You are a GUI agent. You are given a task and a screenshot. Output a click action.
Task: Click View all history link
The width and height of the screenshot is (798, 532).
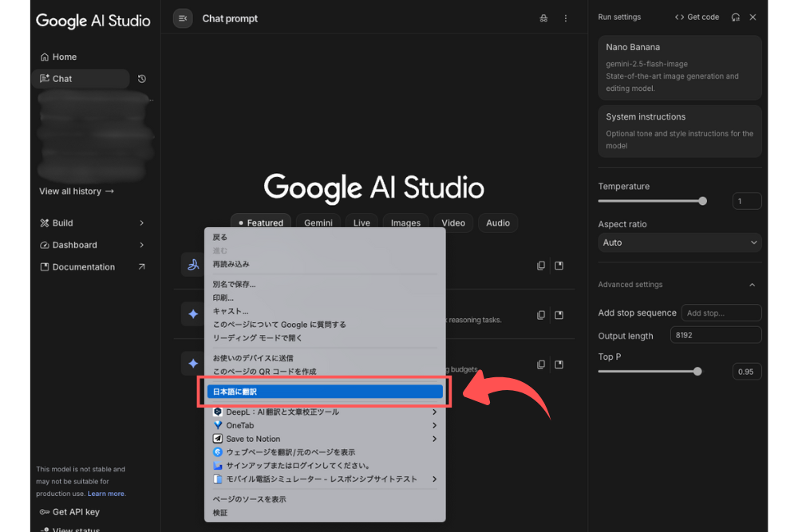click(x=77, y=191)
